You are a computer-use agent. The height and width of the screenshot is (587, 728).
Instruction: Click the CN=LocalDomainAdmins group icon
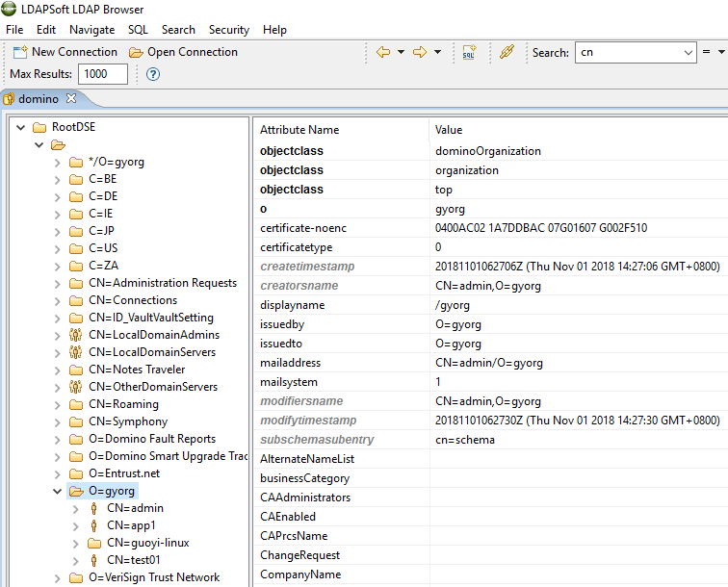tap(75, 335)
